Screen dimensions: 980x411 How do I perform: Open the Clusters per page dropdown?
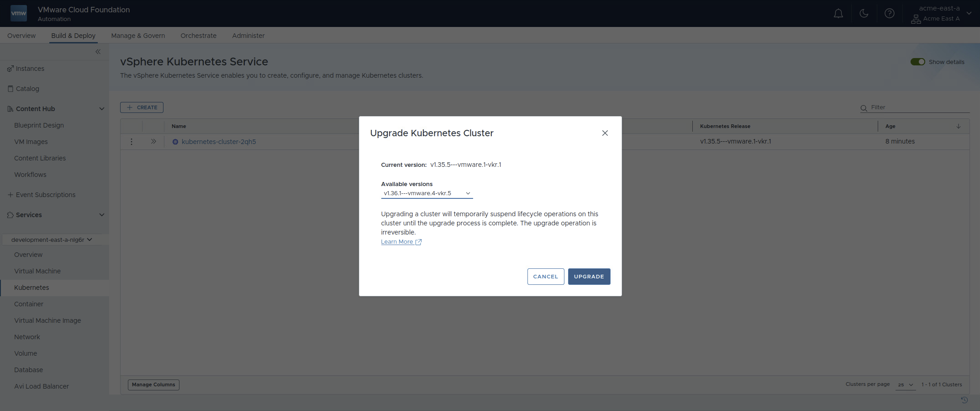point(905,385)
